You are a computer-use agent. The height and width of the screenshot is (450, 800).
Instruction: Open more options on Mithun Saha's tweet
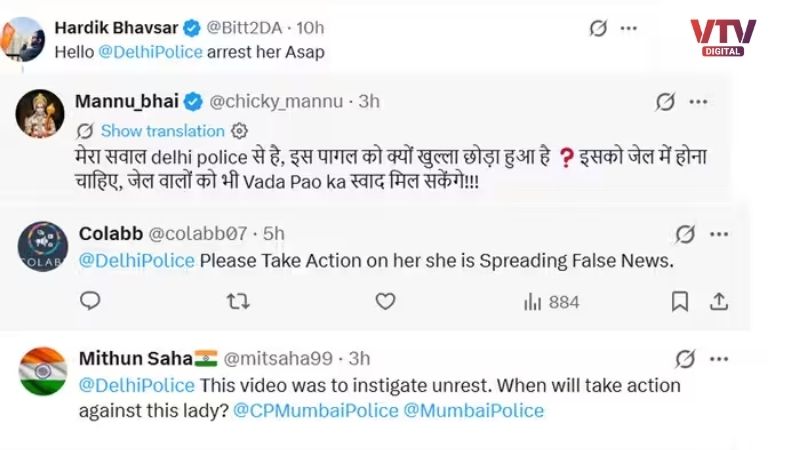(719, 359)
